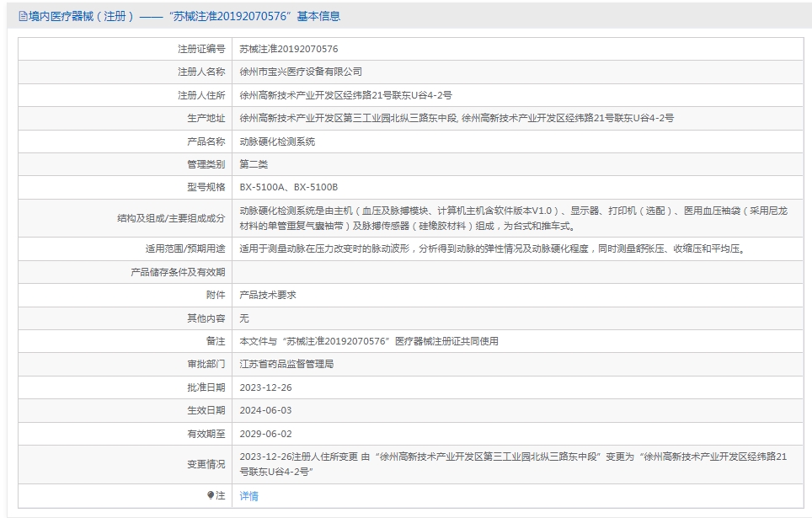Click the 产品储存条件及有效期 label

click(x=178, y=272)
